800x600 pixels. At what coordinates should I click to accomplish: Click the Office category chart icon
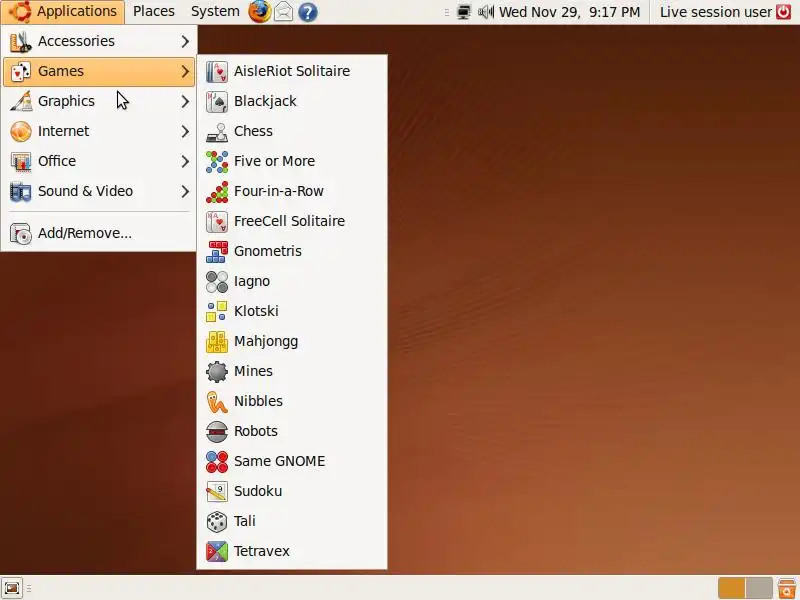click(x=21, y=162)
